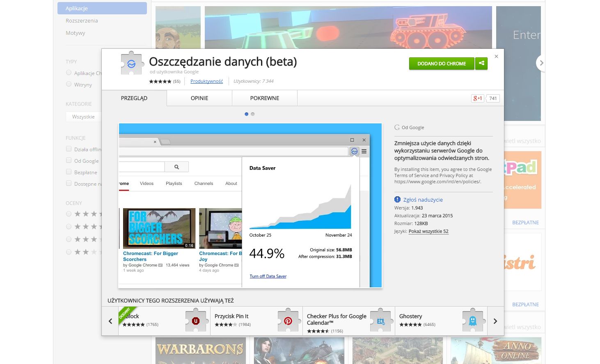Screen dimensions: 600x364
Task: Click the DODANO DO CHROME button
Action: 442,64
